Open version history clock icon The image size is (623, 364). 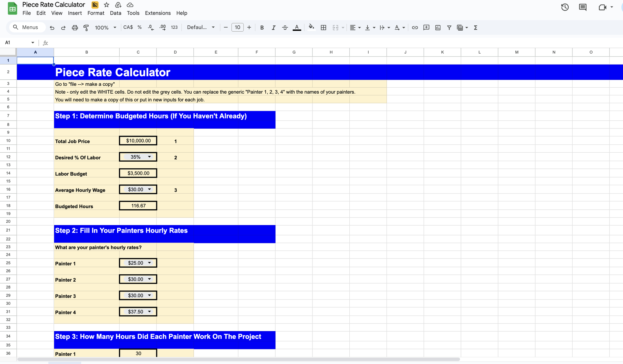(x=565, y=7)
